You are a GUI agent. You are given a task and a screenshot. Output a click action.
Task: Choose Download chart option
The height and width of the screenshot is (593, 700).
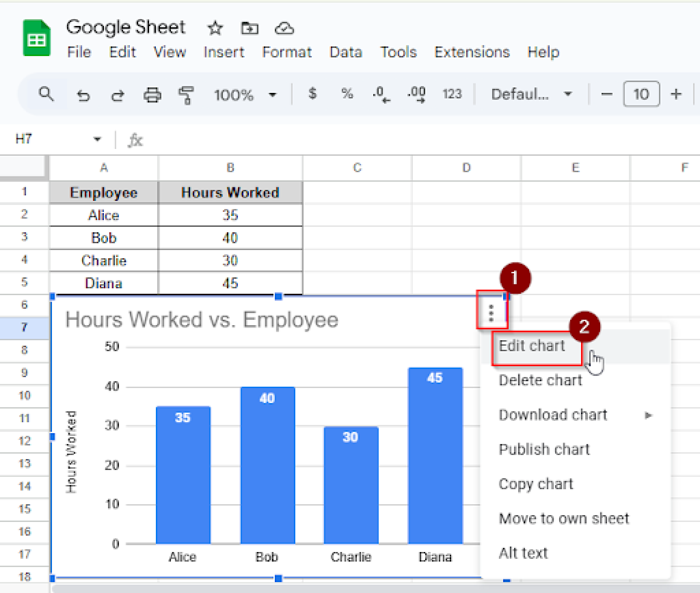[576, 415]
